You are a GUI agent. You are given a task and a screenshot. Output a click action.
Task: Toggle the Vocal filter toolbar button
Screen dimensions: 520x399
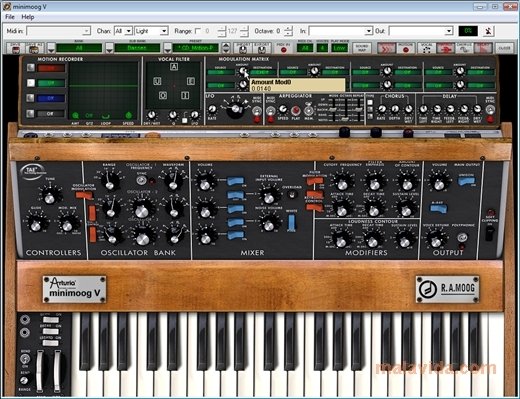tap(427, 48)
